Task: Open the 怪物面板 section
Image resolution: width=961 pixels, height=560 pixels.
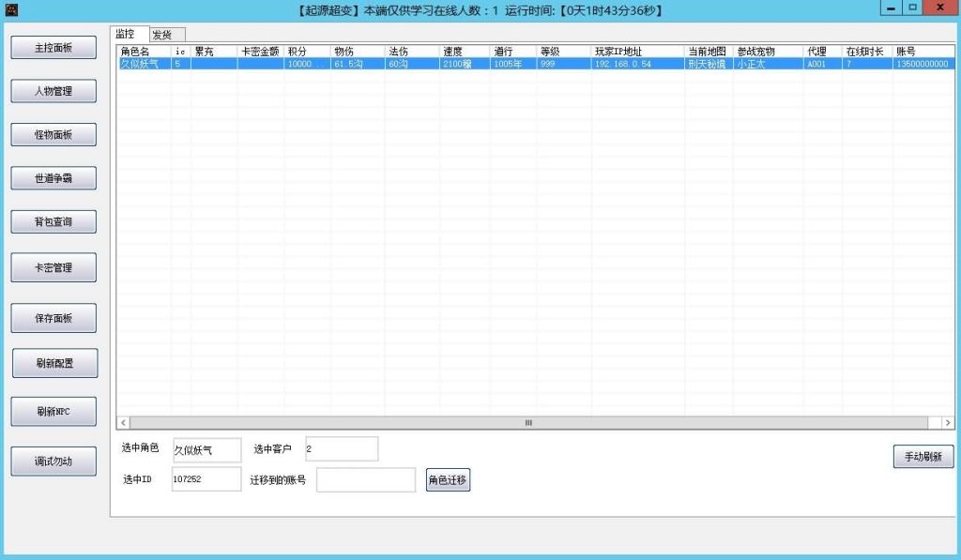Action: (x=53, y=135)
